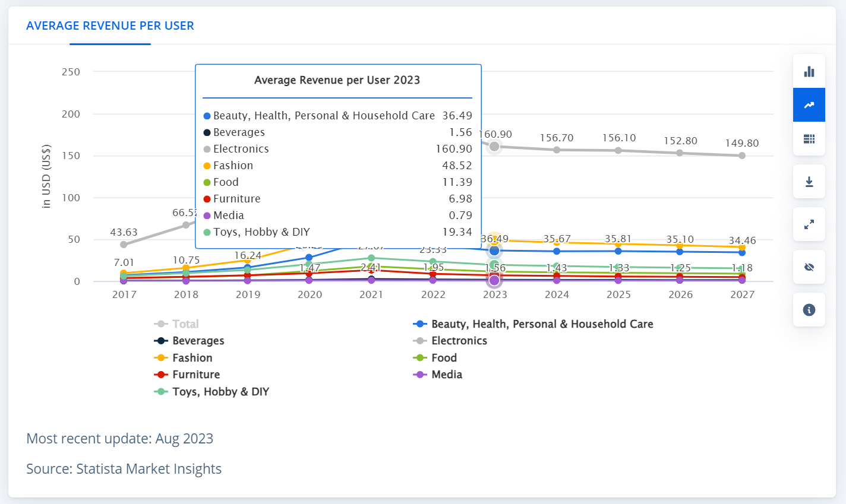Toggle the Fashion legend entry
The height and width of the screenshot is (504, 846).
[x=183, y=358]
